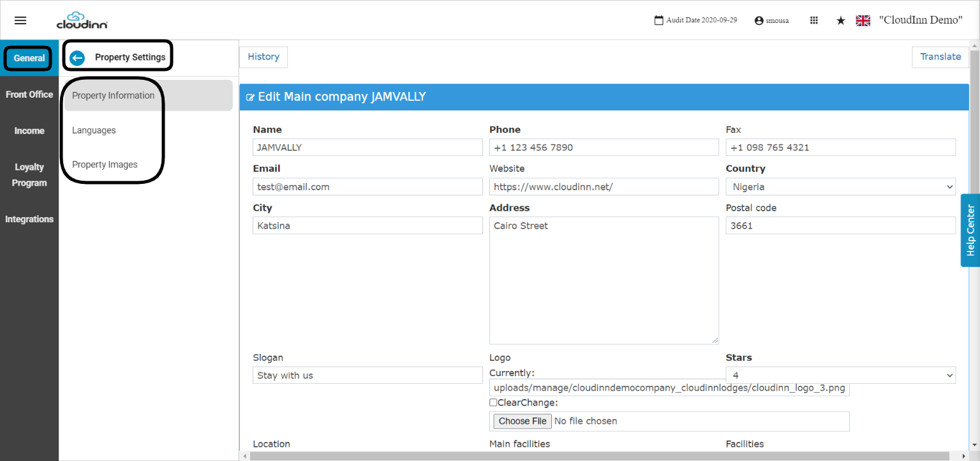The width and height of the screenshot is (980, 461).
Task: Open the Help Center side tab
Action: point(970,230)
